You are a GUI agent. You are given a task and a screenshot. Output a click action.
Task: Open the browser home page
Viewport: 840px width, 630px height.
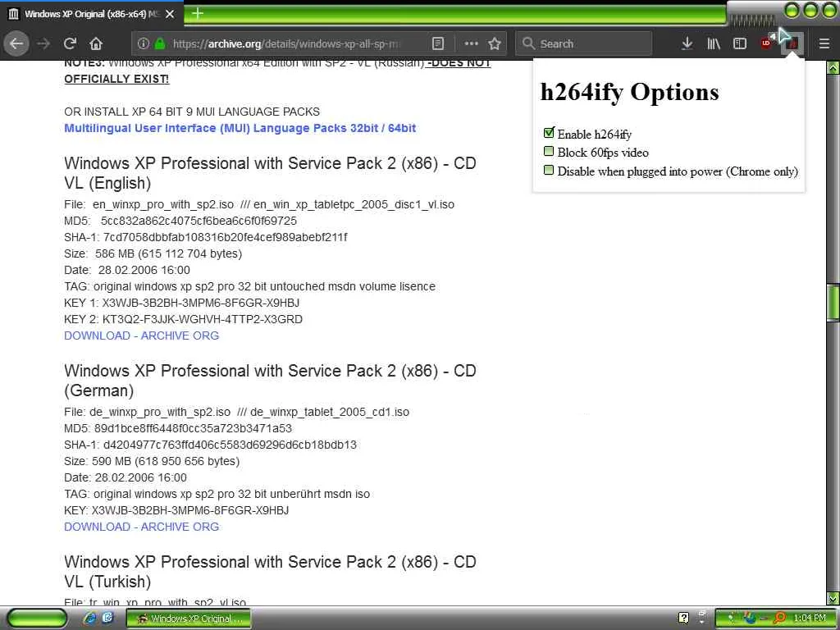(x=96, y=43)
